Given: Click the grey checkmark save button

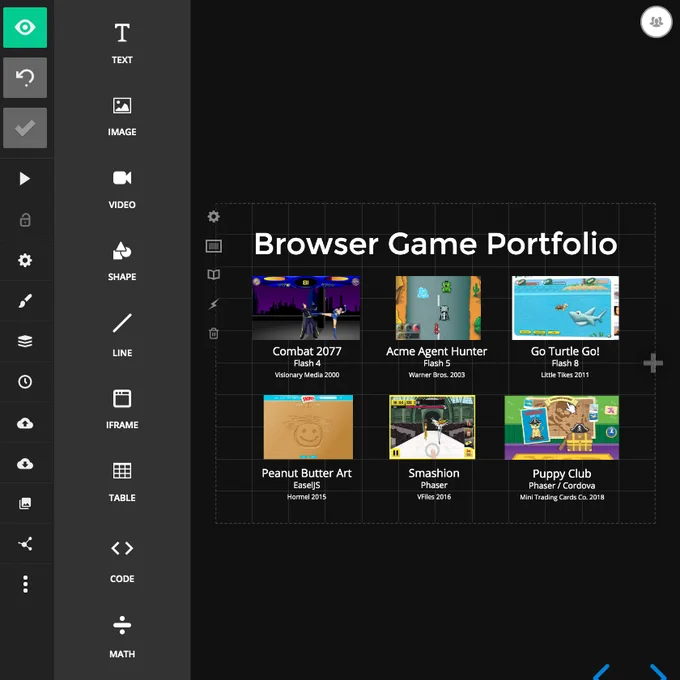Looking at the screenshot, I should click(x=25, y=128).
